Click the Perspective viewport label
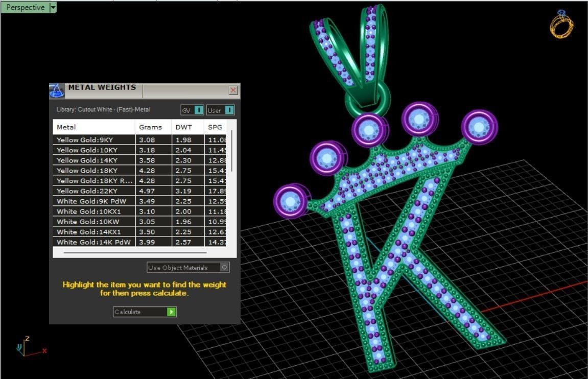 [x=25, y=7]
